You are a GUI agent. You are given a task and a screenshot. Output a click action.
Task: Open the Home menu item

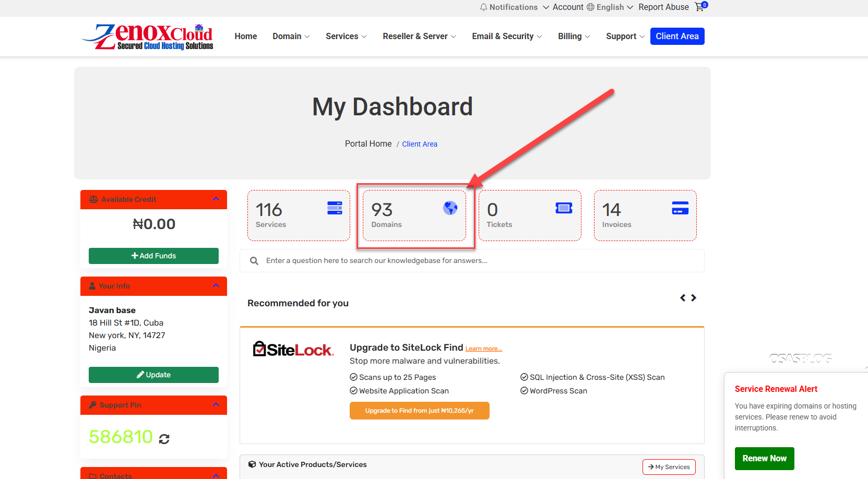point(245,36)
